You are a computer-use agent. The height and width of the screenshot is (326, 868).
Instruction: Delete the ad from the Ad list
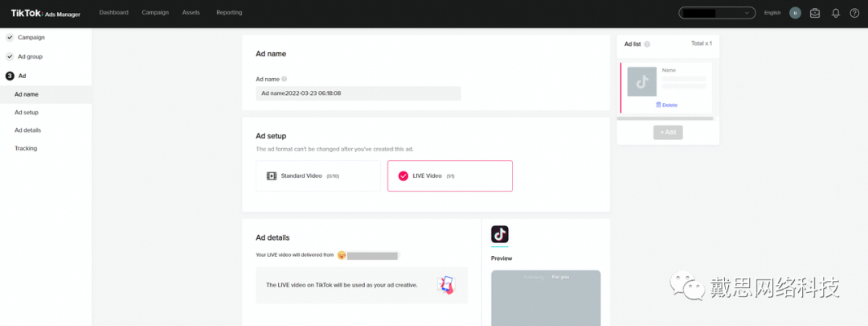click(x=666, y=105)
